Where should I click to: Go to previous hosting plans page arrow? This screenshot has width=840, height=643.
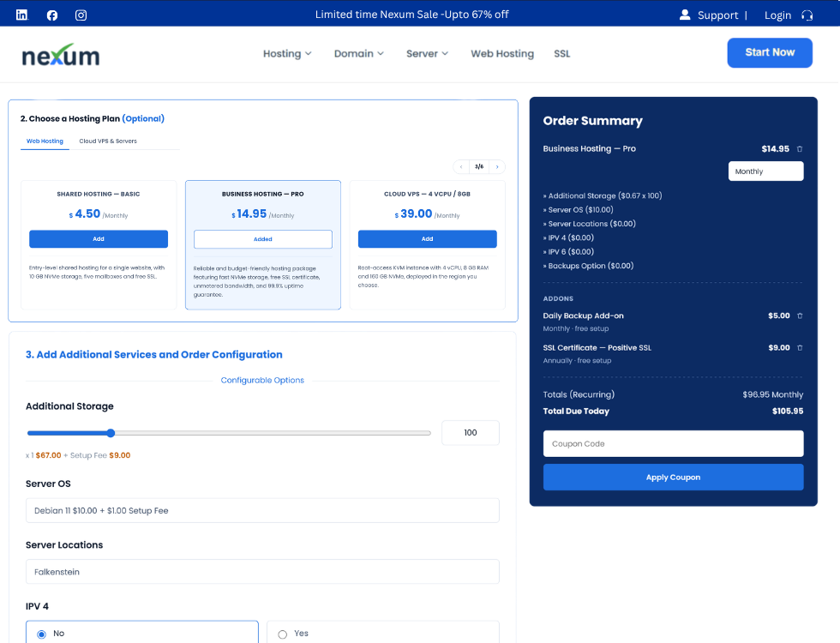tap(461, 166)
